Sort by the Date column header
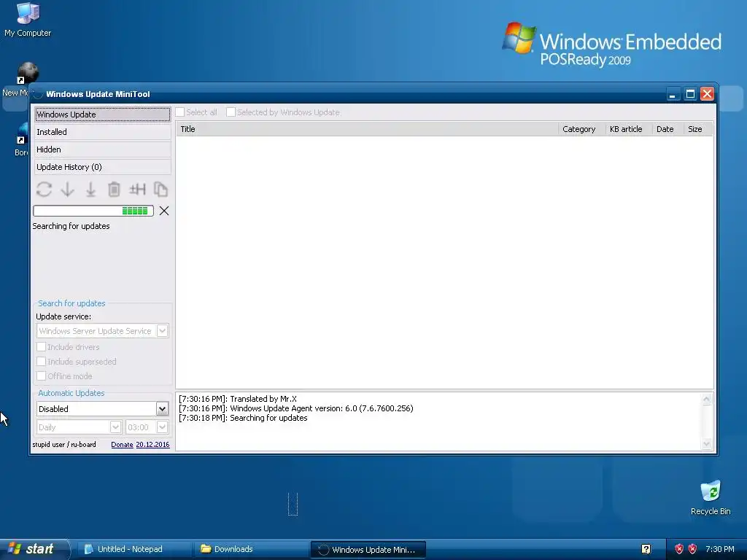This screenshot has height=560, width=747. click(x=667, y=129)
